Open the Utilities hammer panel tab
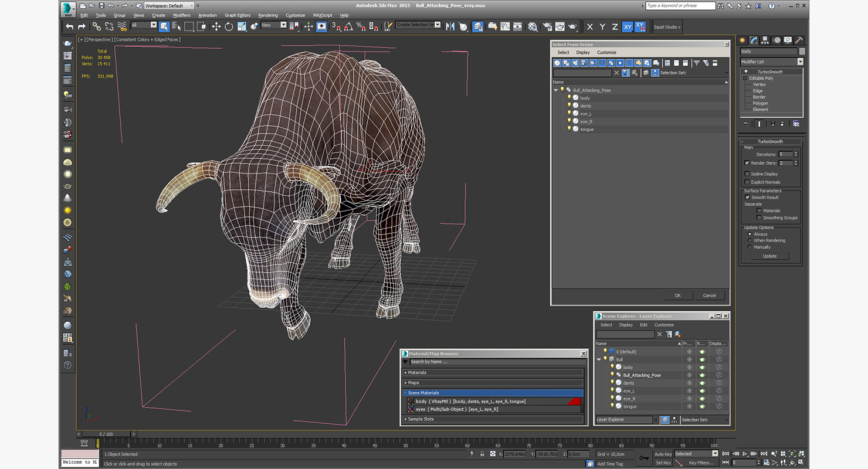 [x=799, y=40]
